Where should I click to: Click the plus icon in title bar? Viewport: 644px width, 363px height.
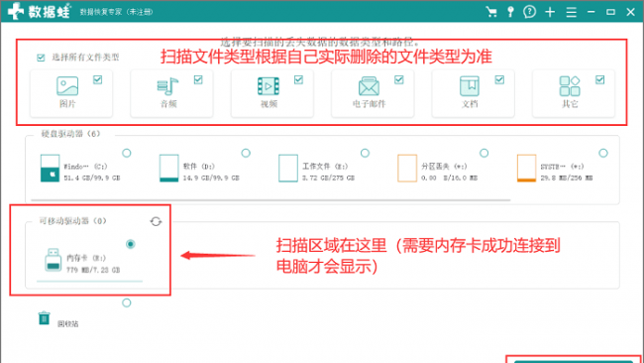coord(550,12)
